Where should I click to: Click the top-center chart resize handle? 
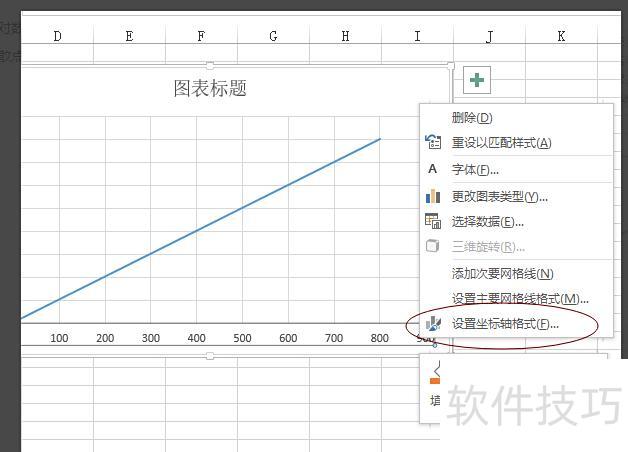click(x=210, y=65)
